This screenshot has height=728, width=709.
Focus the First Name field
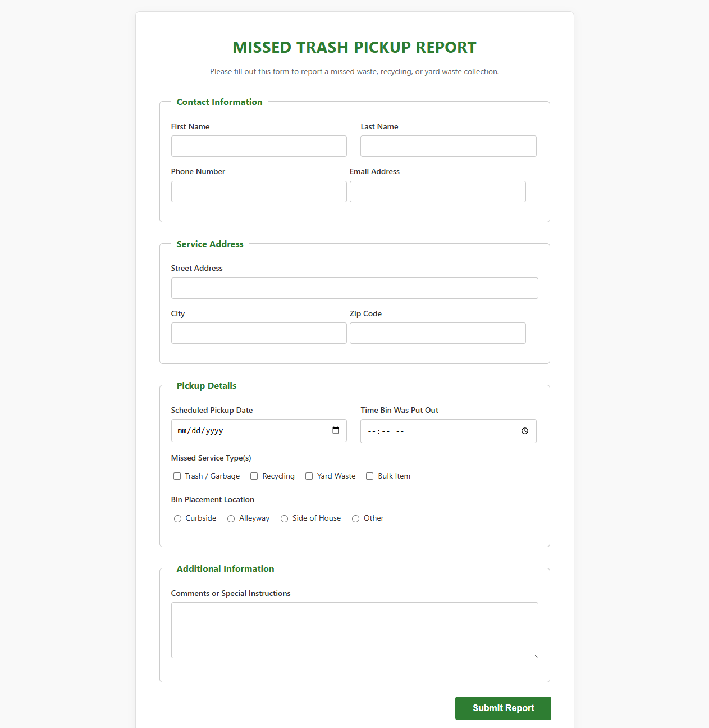click(x=259, y=146)
